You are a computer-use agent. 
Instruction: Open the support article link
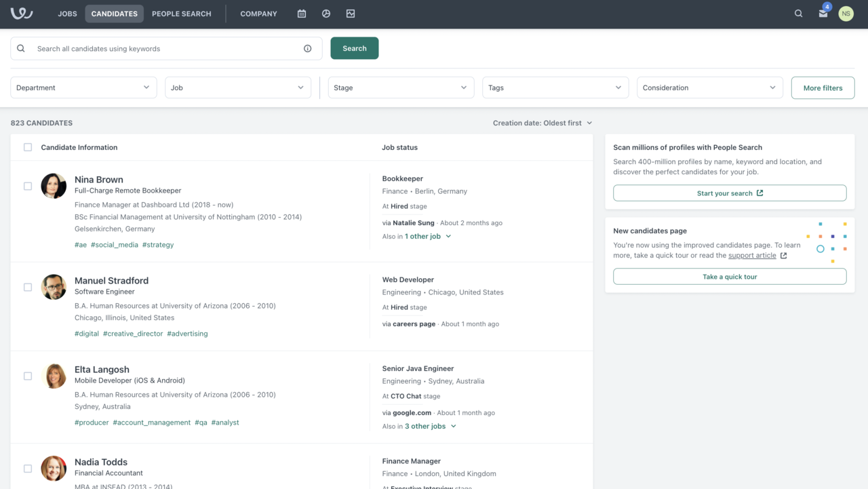click(x=752, y=256)
